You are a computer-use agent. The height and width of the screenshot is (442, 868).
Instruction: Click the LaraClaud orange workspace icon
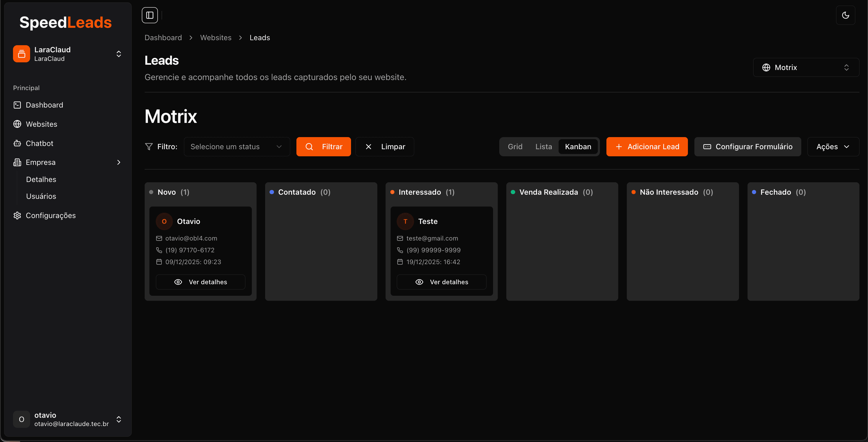(x=21, y=53)
